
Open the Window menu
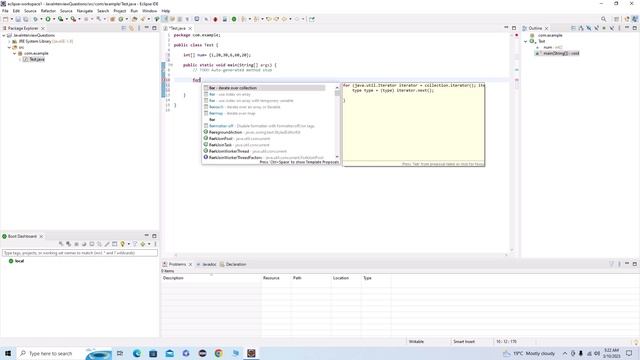[x=149, y=11]
